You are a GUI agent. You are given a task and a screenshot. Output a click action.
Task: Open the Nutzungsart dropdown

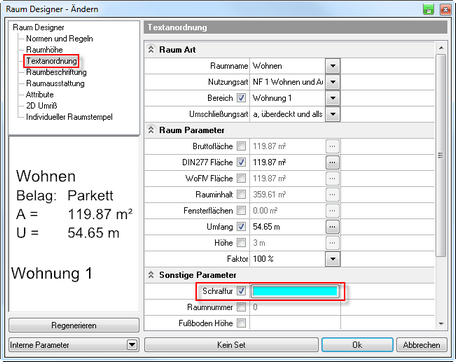click(333, 82)
